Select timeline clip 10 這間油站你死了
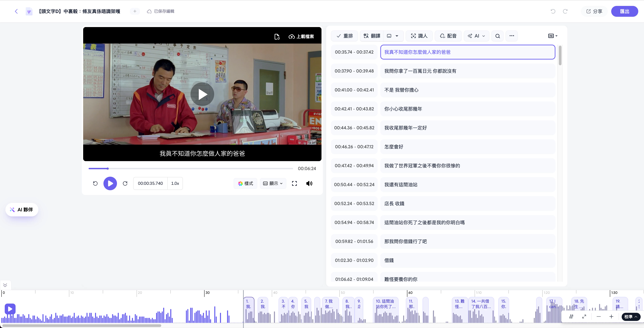Image resolution: width=644 pixels, height=328 pixels. click(386, 310)
